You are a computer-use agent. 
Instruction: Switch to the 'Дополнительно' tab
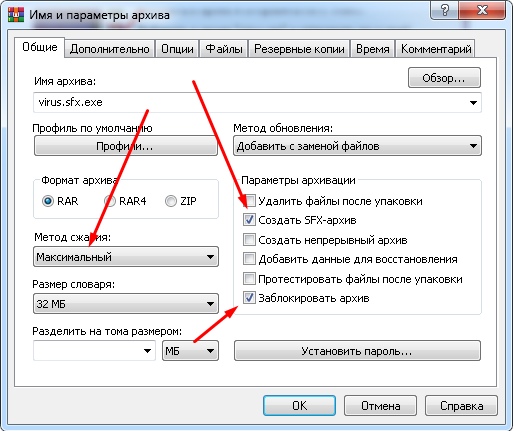pos(110,49)
